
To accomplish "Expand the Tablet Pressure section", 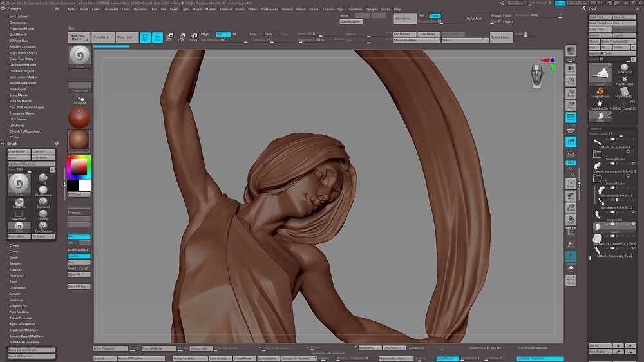I will point(21,318).
